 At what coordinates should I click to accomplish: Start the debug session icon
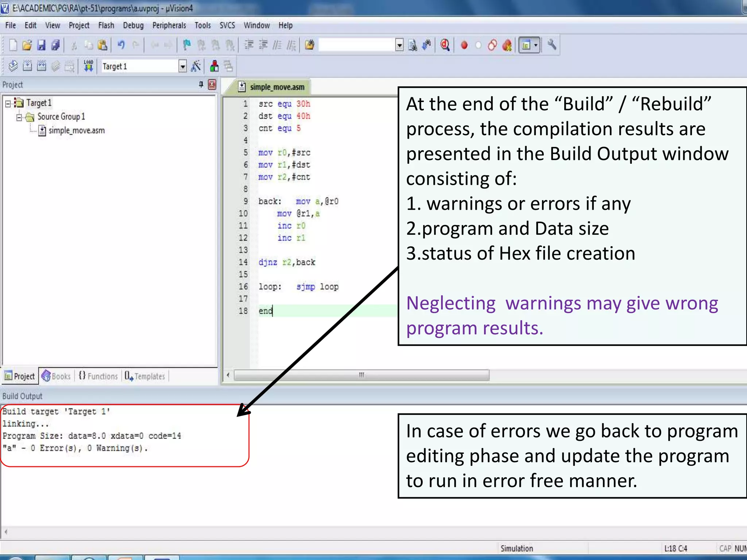(x=445, y=45)
